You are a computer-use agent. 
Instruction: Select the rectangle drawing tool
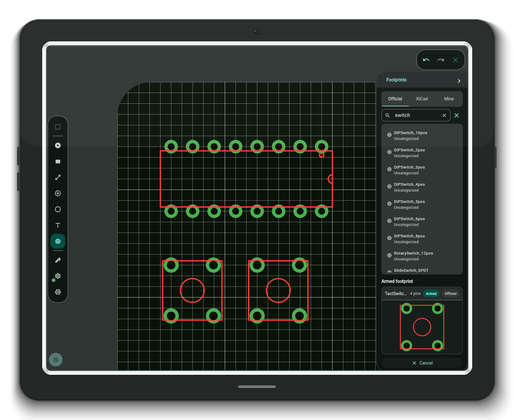pos(58,161)
